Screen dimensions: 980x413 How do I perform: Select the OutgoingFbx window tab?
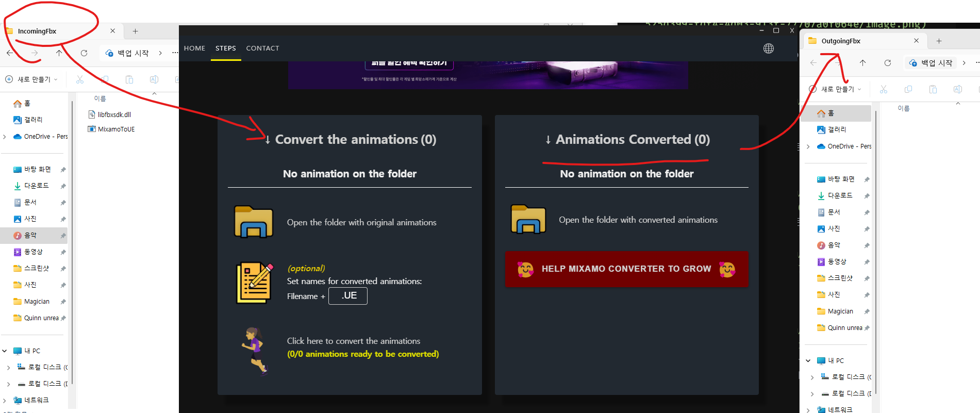[865, 41]
